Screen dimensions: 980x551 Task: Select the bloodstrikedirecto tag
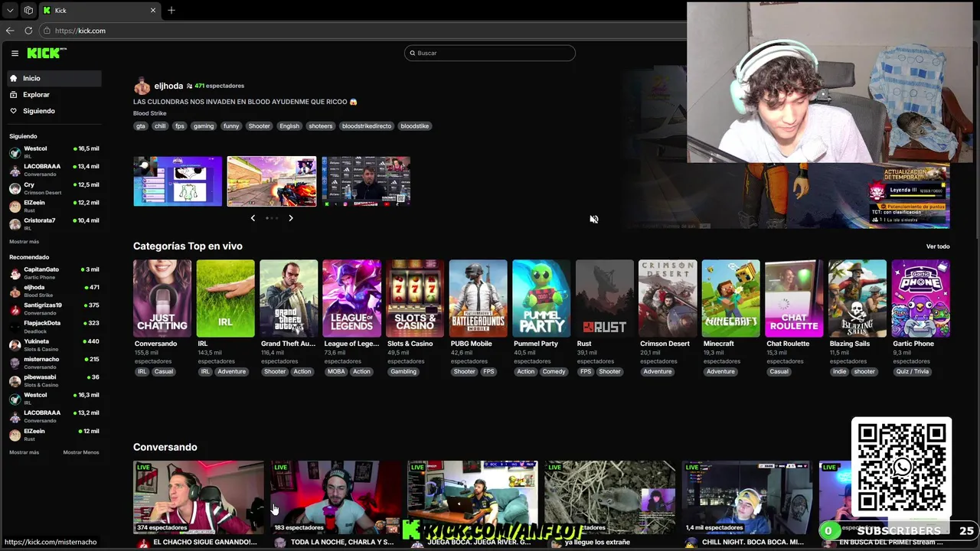click(367, 126)
